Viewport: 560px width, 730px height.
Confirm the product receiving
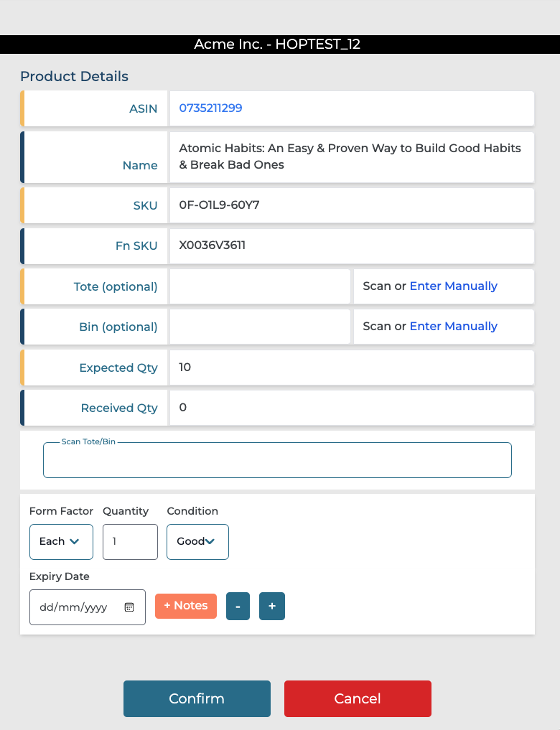(x=197, y=698)
